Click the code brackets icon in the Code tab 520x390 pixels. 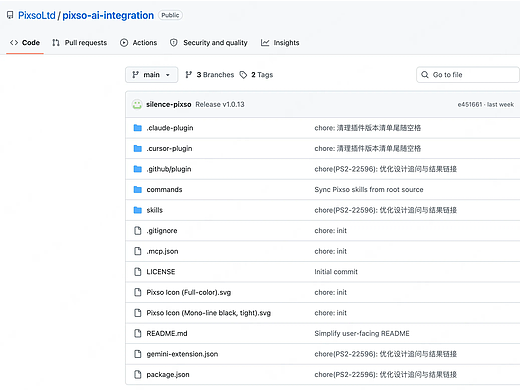point(14,43)
